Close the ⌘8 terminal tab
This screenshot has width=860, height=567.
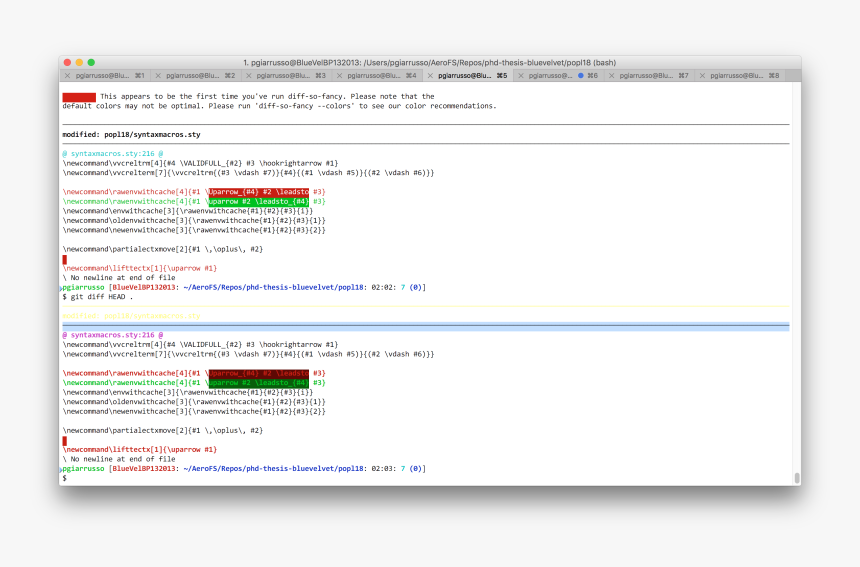[703, 75]
